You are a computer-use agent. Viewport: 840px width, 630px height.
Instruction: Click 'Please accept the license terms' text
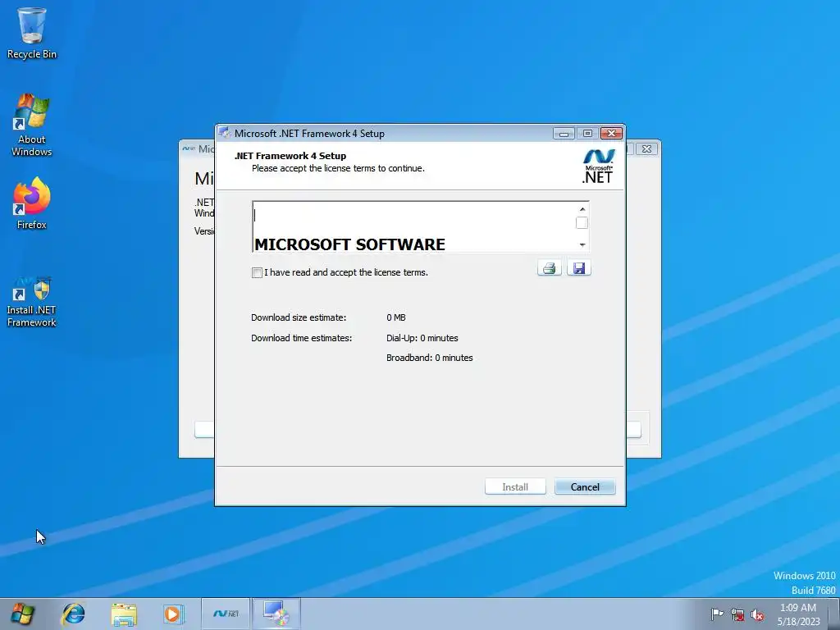(338, 168)
